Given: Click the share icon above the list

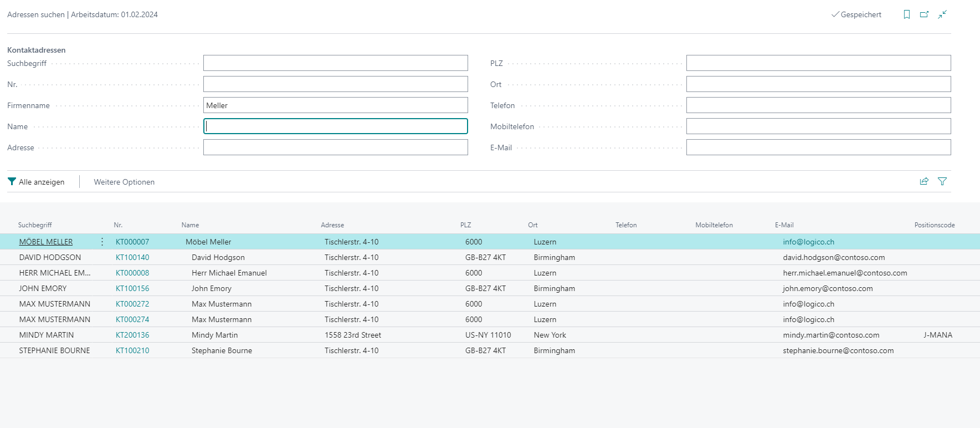Looking at the screenshot, I should pyautogui.click(x=924, y=181).
